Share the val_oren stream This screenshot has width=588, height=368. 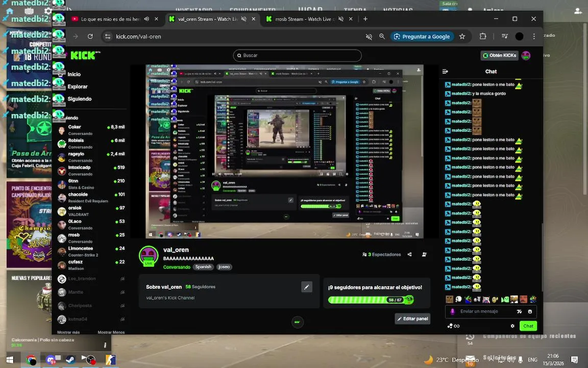[409, 254]
